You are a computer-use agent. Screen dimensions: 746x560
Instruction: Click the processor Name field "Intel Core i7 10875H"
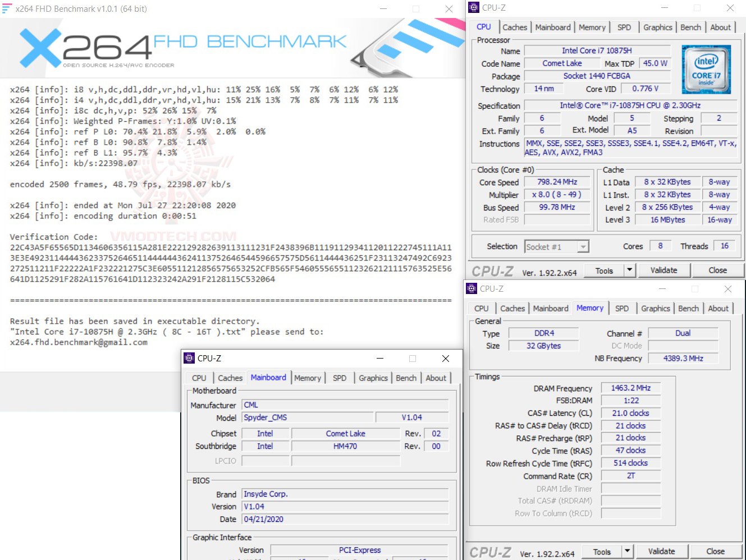pos(597,51)
